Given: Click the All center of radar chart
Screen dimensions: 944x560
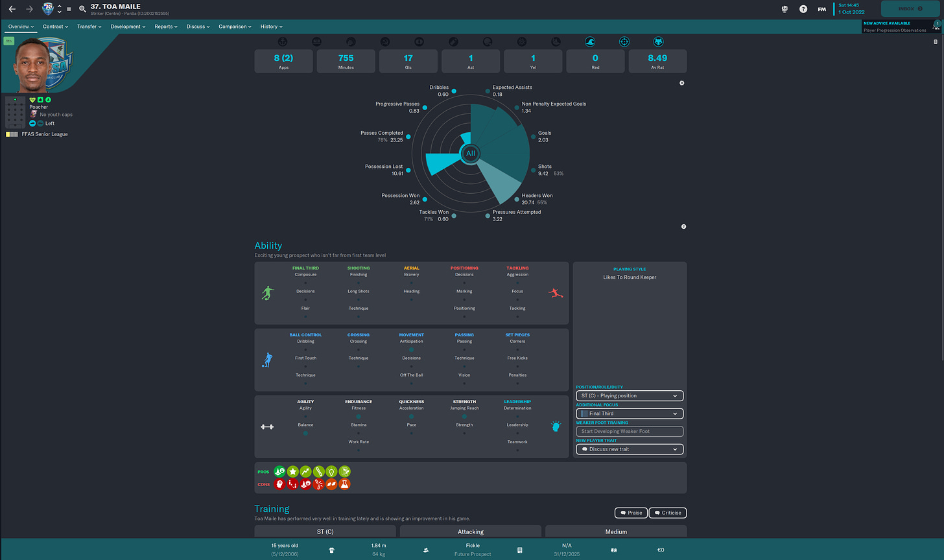Looking at the screenshot, I should (471, 154).
